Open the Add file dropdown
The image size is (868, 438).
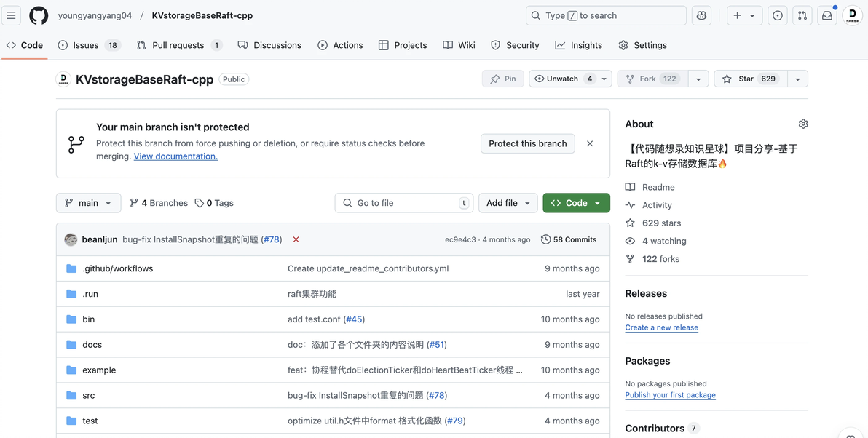[x=508, y=203]
